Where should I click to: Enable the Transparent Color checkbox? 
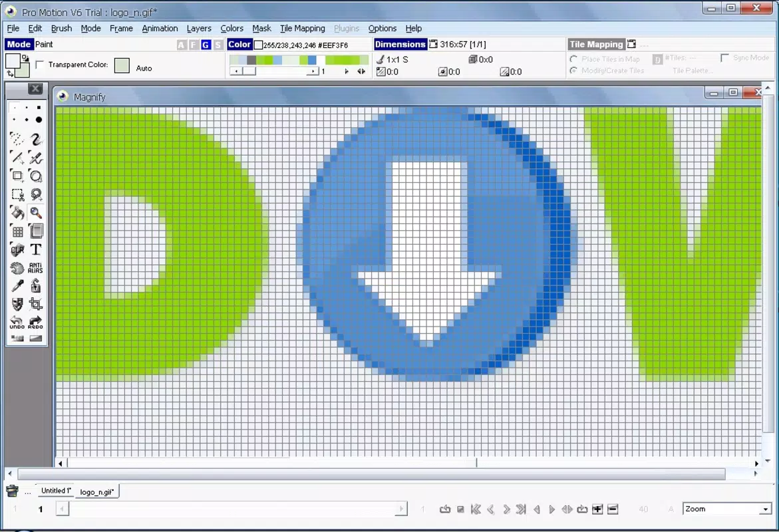tap(40, 65)
